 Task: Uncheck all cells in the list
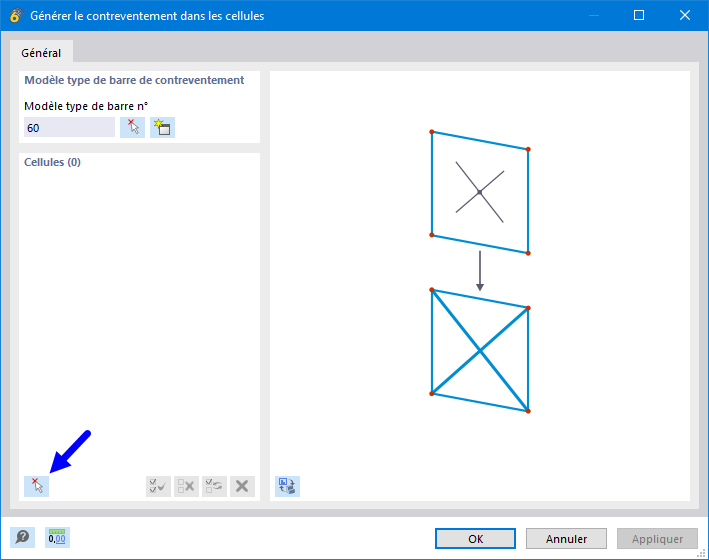tap(186, 486)
